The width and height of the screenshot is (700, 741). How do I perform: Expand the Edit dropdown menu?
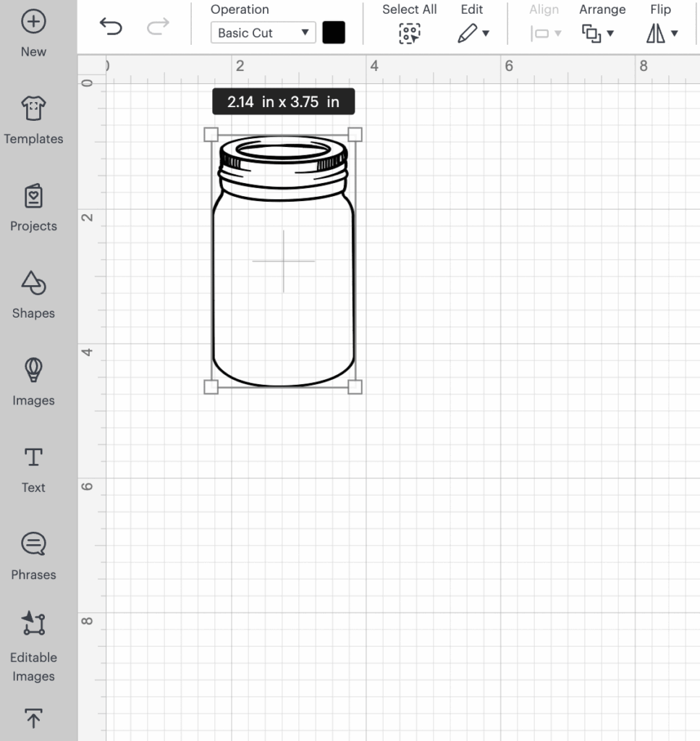click(x=473, y=33)
